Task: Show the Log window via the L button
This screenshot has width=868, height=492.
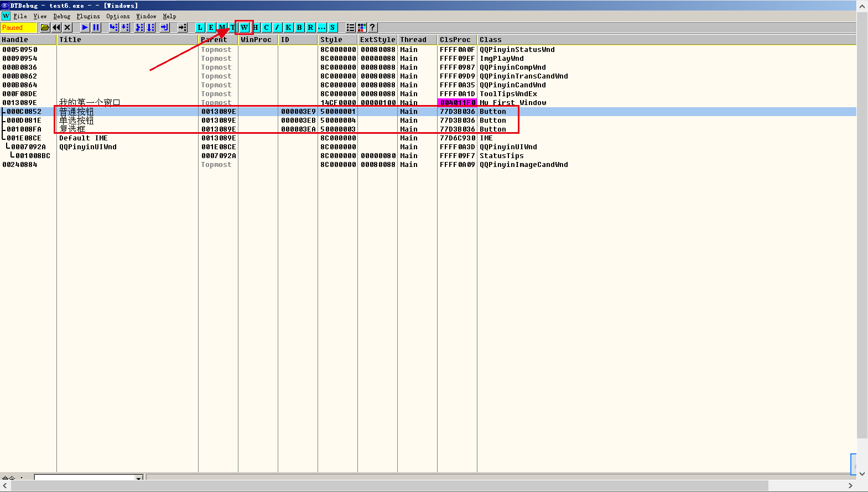Action: (200, 28)
